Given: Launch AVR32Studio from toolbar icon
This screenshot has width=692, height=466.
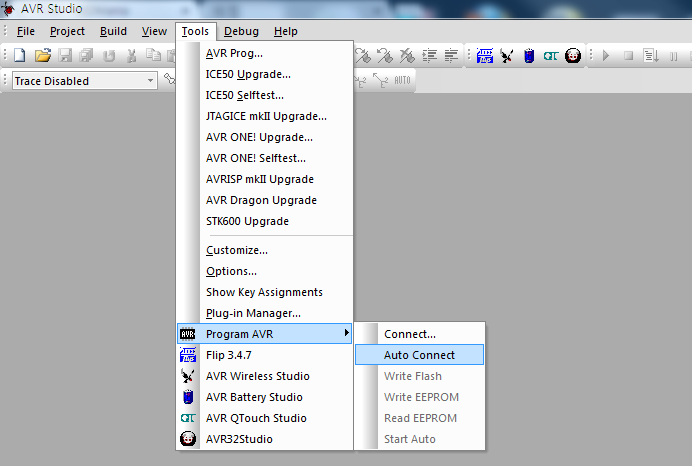Looking at the screenshot, I should 573,56.
